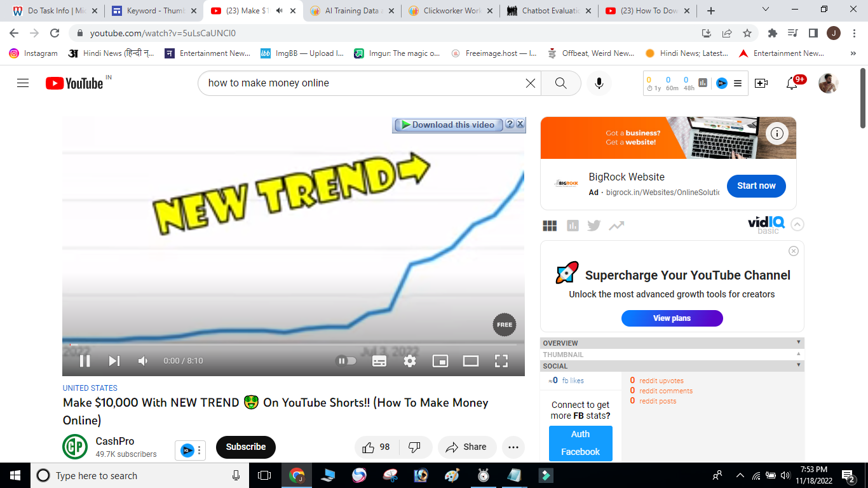Dismiss the Supercharge Your YouTube Channel promo
This screenshot has width=868, height=488.
[794, 251]
